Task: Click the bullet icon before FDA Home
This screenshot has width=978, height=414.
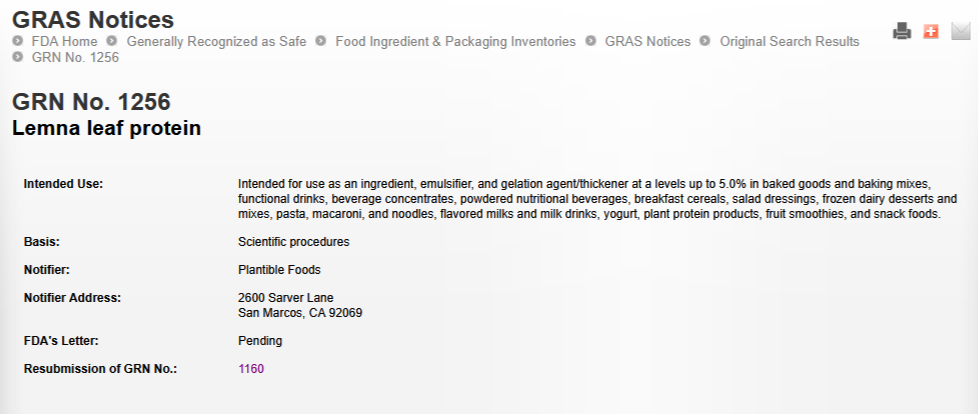Action: (x=17, y=41)
